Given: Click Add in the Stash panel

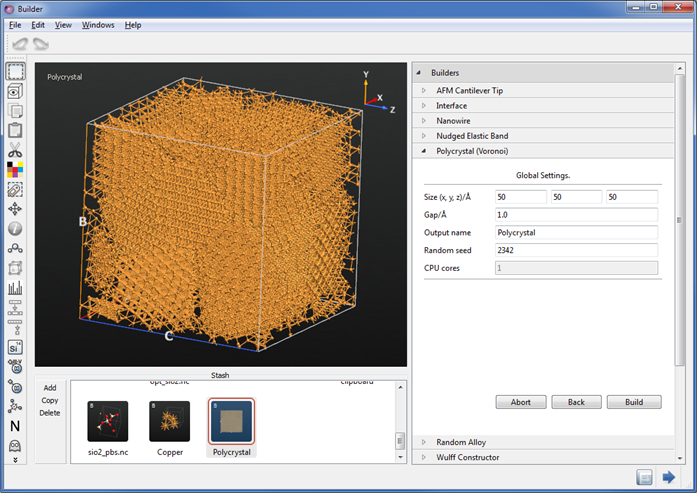Looking at the screenshot, I should 50,388.
